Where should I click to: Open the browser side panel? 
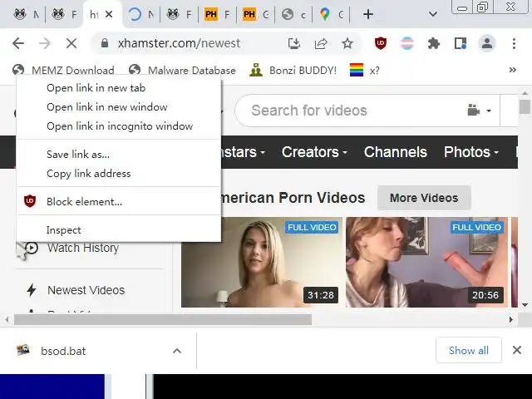[x=461, y=43]
